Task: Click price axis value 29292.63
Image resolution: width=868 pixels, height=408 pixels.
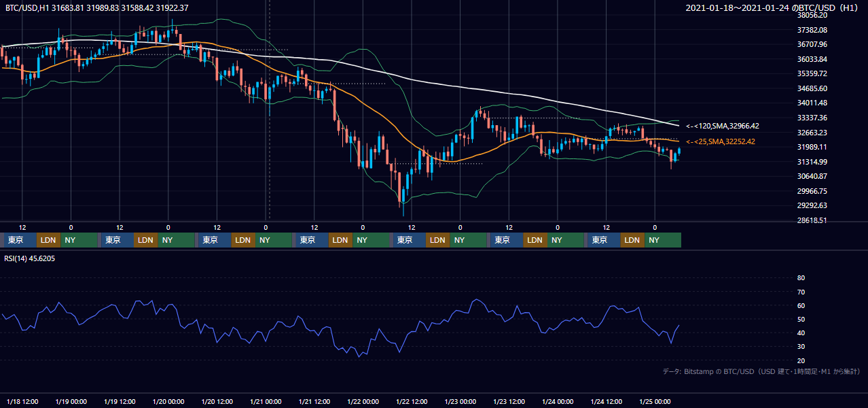Action: (x=812, y=205)
